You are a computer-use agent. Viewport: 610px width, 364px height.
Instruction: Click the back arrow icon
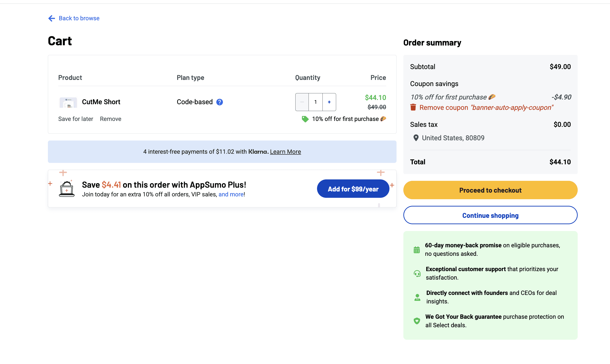[x=51, y=18]
